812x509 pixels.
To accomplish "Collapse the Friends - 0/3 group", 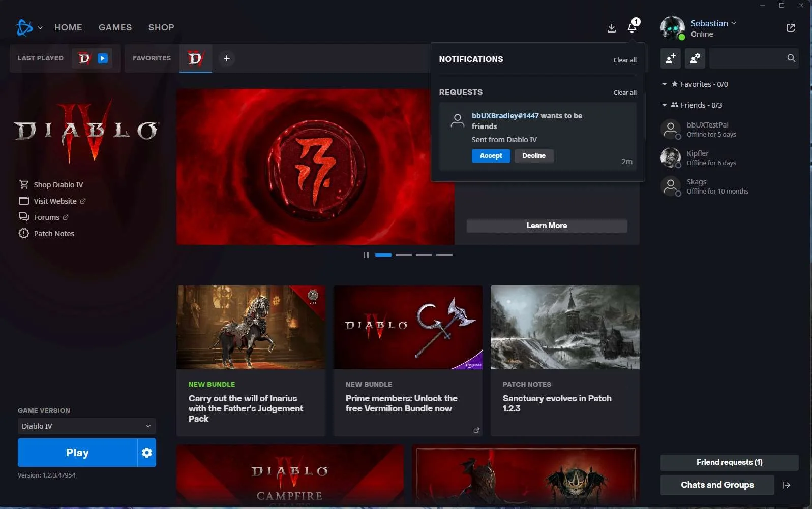I will click(664, 105).
